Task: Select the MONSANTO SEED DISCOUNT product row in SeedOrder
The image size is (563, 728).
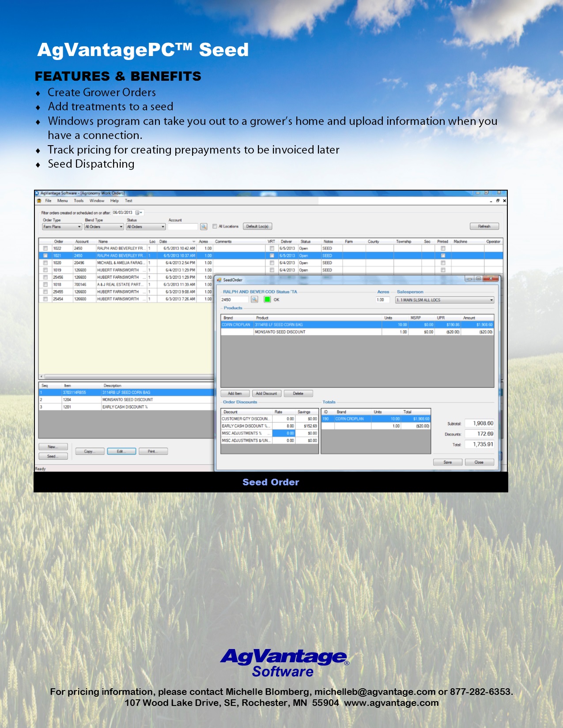Action: [x=357, y=332]
